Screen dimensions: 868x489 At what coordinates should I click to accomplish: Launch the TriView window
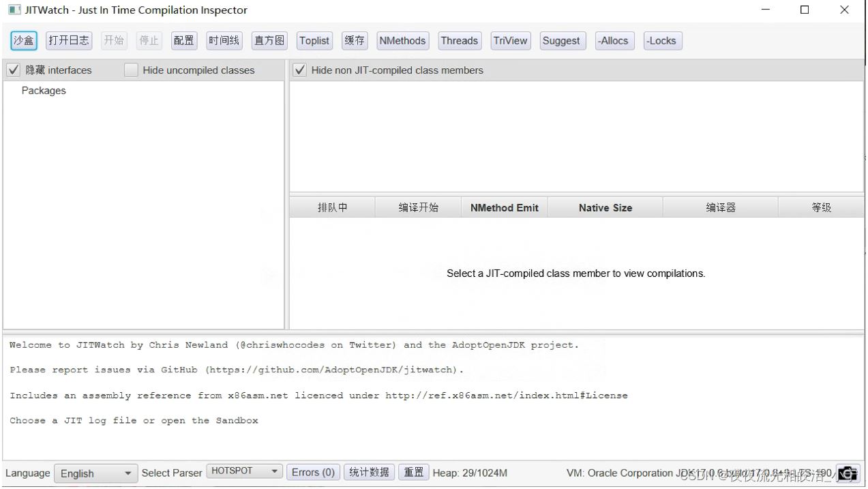[511, 40]
